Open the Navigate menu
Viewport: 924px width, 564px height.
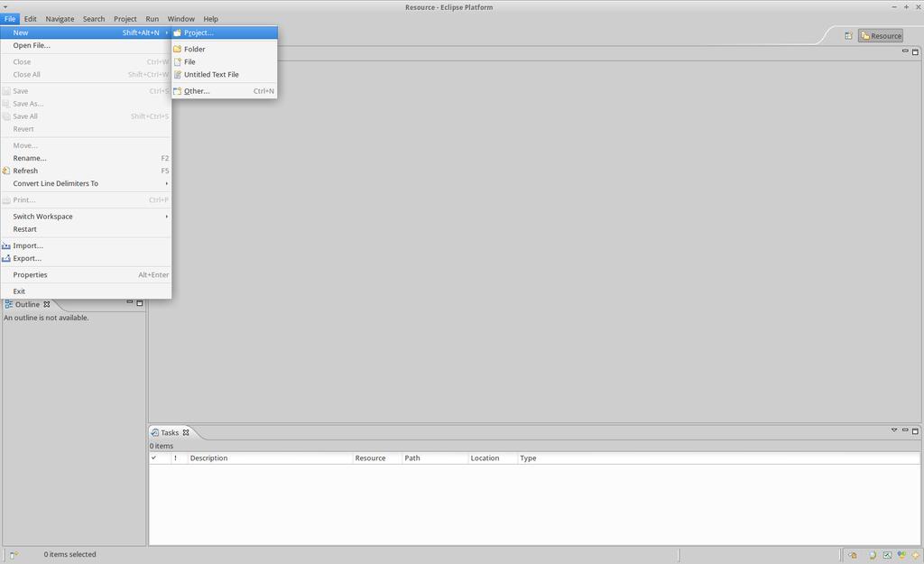(60, 19)
